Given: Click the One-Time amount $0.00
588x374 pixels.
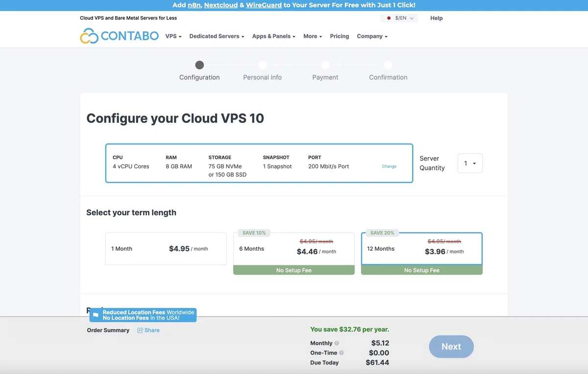Looking at the screenshot, I should (x=379, y=353).
